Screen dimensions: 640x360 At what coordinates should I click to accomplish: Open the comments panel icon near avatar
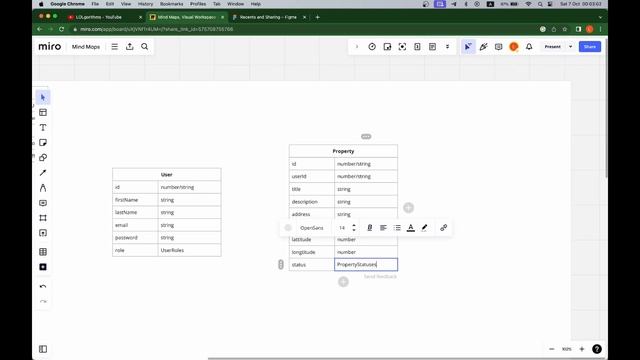(498, 47)
